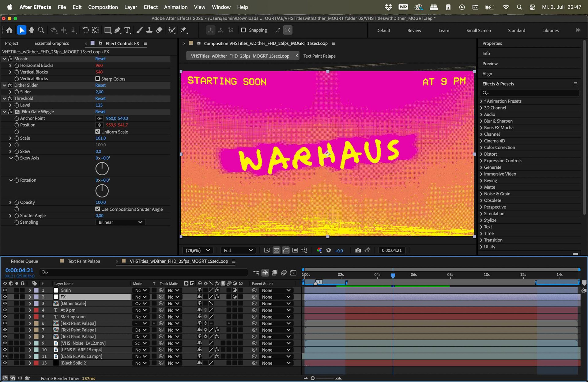
Task: Select the Type tool
Action: [127, 30]
